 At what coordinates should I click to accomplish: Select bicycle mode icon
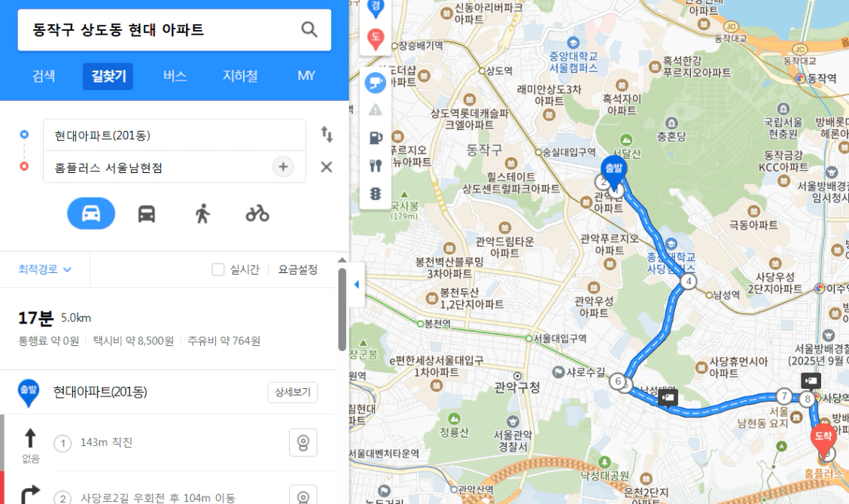[257, 214]
